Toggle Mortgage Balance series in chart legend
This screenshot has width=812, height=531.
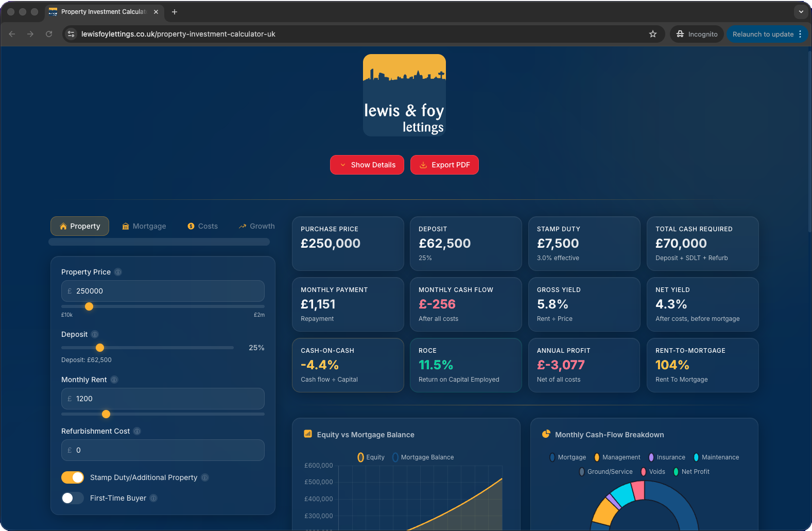423,457
